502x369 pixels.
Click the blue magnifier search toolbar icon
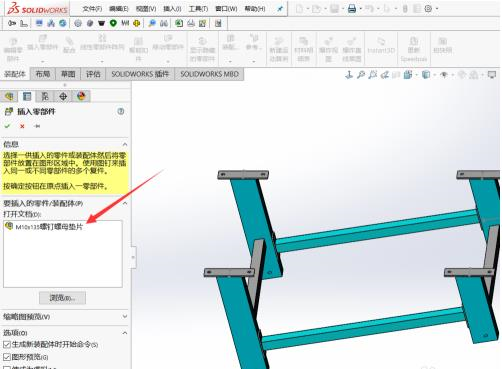152,23
